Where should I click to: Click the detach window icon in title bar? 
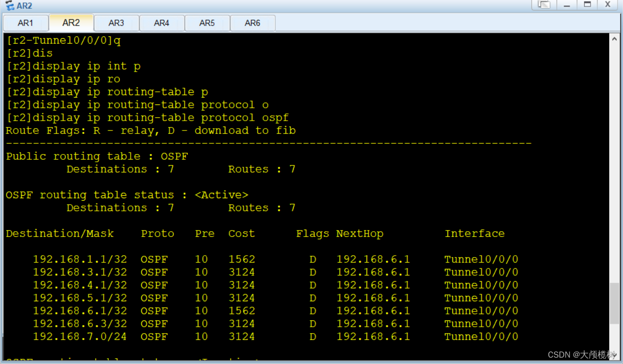[x=544, y=5]
